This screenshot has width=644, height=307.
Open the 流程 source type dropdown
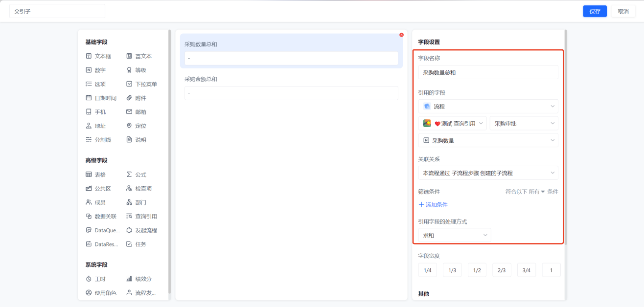[x=488, y=106]
